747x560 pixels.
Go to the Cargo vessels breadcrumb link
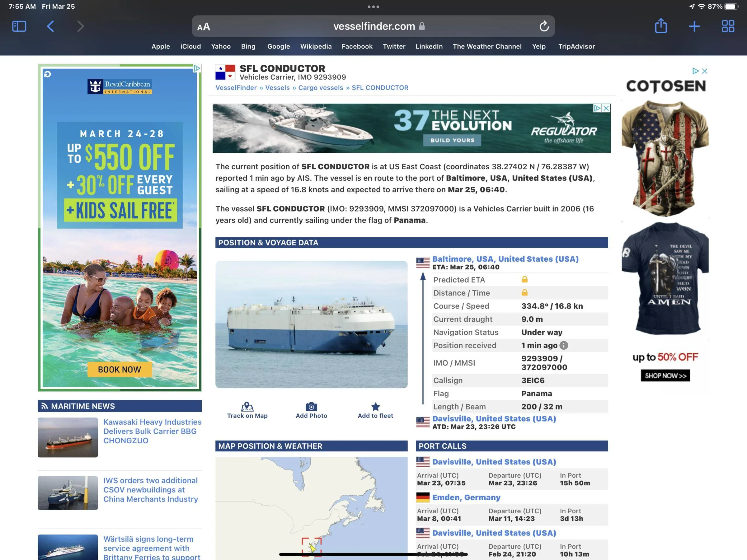coord(321,88)
